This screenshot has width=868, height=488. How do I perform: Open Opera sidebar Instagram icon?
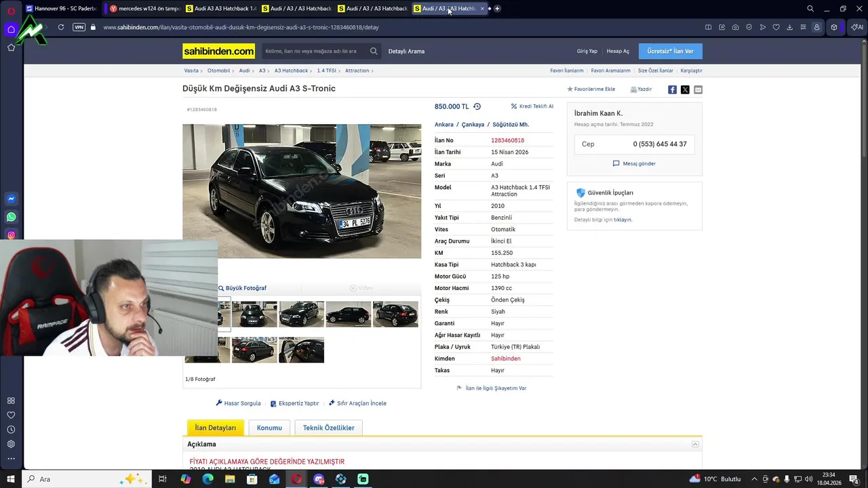point(11,235)
